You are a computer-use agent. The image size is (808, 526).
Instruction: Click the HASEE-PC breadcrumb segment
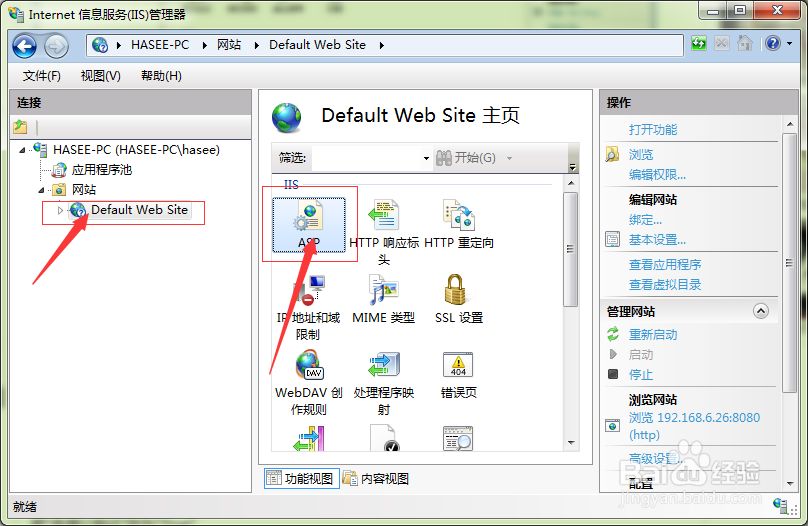[x=160, y=45]
